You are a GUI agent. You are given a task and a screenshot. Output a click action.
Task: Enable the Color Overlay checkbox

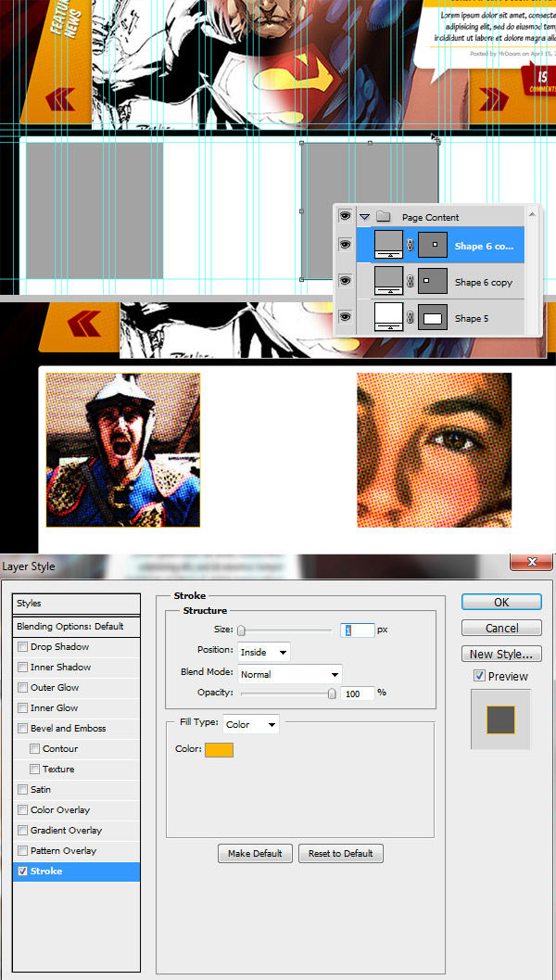[x=23, y=810]
